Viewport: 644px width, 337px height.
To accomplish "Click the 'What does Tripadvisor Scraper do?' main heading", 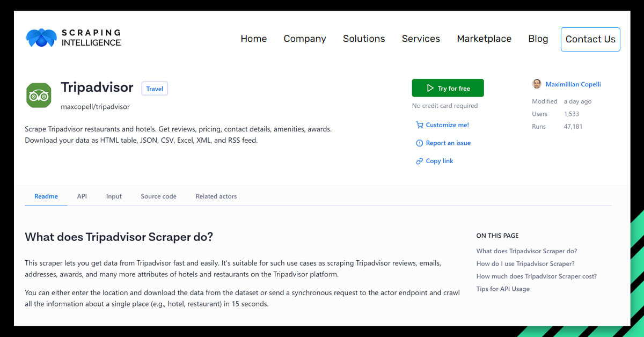I will pos(119,237).
